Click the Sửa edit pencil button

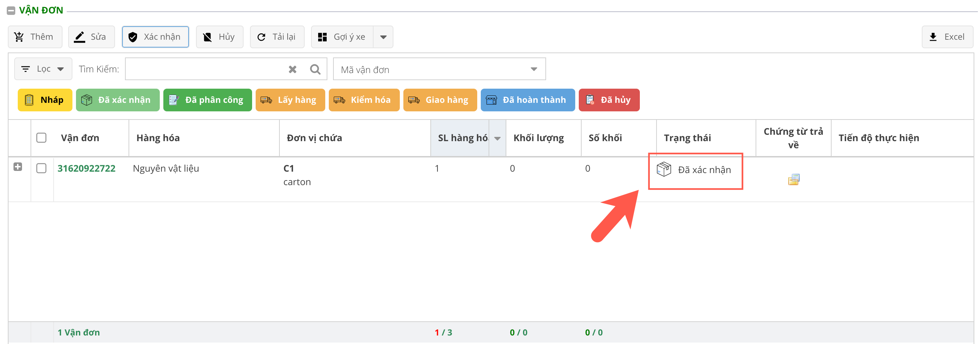(x=91, y=37)
